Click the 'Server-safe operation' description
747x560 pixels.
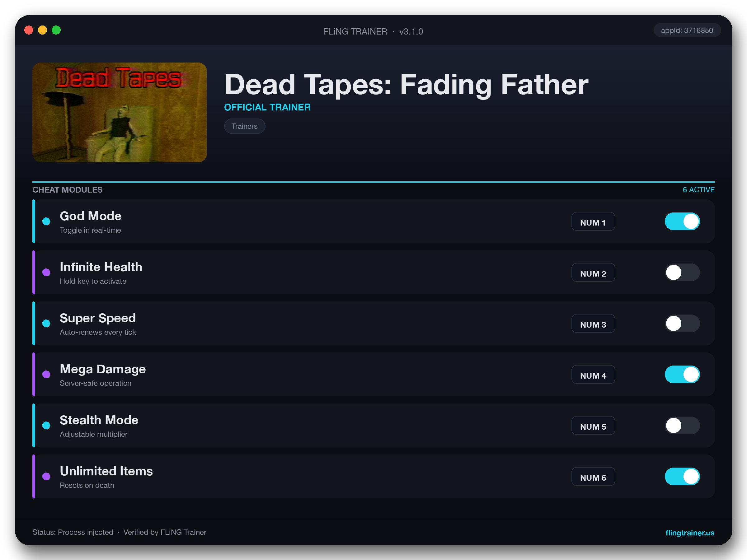coord(96,383)
